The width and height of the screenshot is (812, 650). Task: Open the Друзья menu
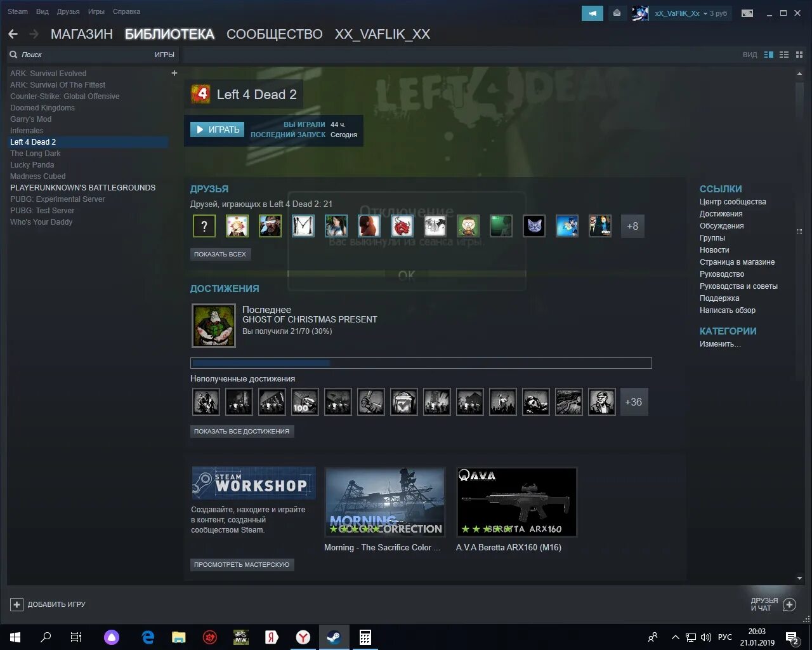click(x=69, y=11)
